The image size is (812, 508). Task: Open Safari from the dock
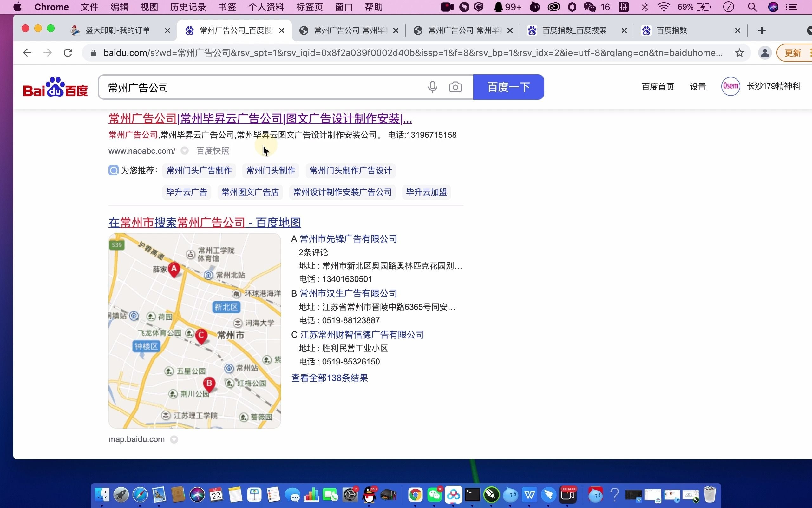point(140,495)
